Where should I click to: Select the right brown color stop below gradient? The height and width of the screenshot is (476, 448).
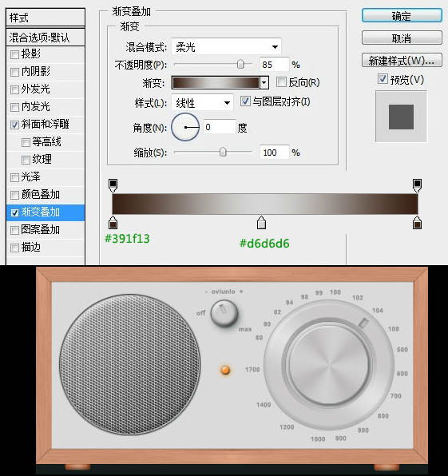point(417,223)
